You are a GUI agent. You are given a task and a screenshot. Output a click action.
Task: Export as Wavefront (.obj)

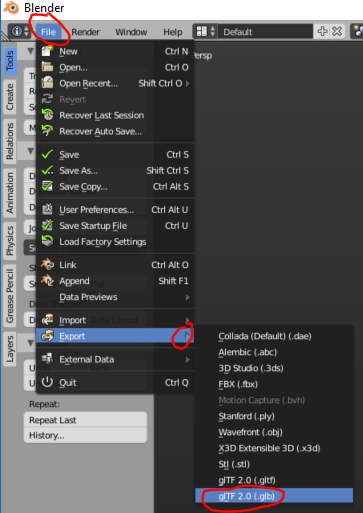[274, 432]
